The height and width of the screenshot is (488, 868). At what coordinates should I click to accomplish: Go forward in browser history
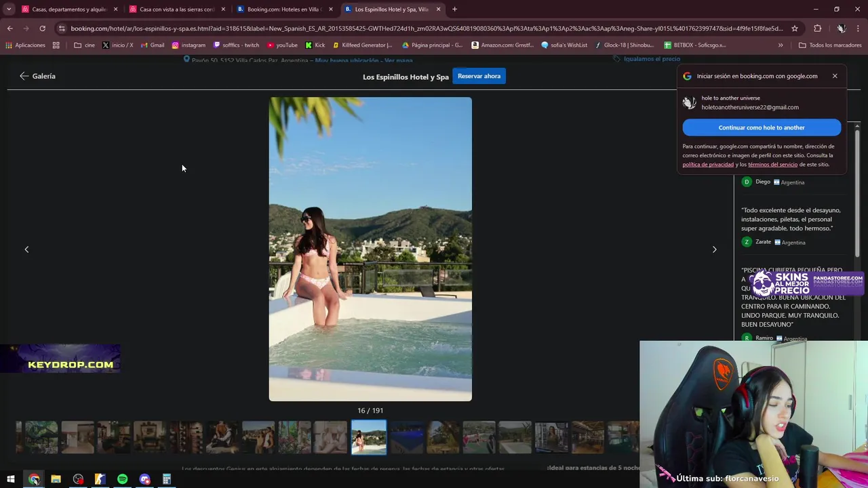point(26,28)
